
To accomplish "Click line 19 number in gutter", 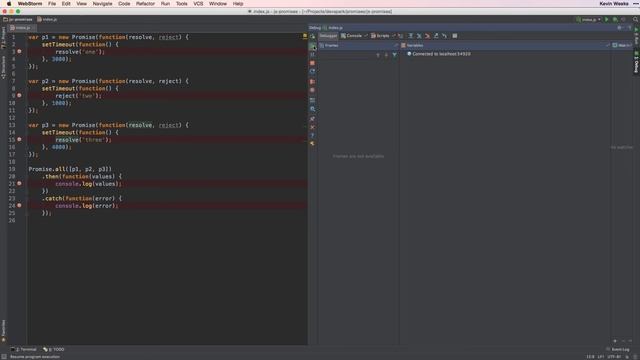I will pyautogui.click(x=12, y=169).
